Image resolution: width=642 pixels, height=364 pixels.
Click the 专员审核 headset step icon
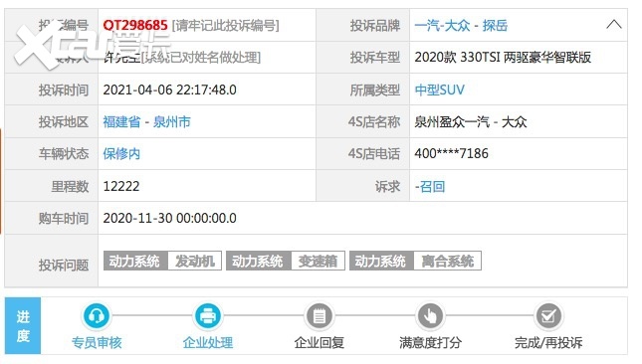(97, 315)
